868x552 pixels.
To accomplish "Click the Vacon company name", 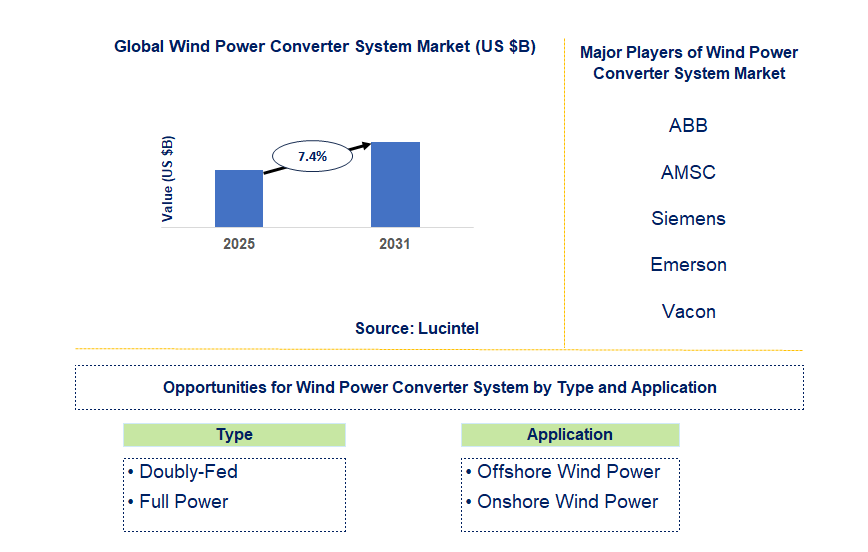I will 689,312.
